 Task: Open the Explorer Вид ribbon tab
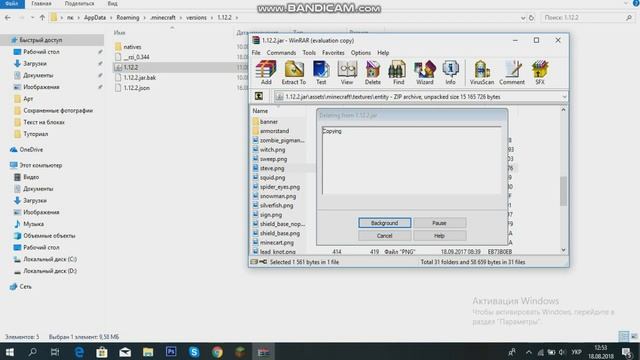pyautogui.click(x=112, y=4)
